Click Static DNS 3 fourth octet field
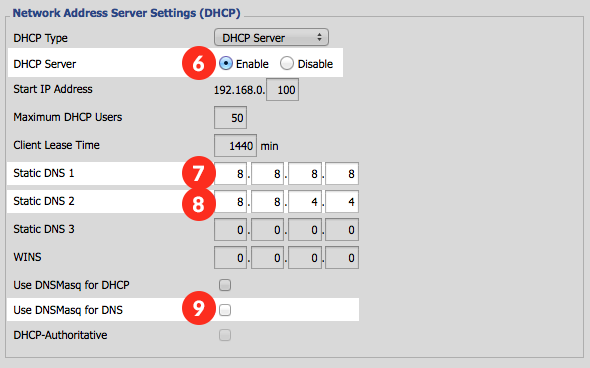Viewport: 590px width, 368px height. pyautogui.click(x=342, y=230)
